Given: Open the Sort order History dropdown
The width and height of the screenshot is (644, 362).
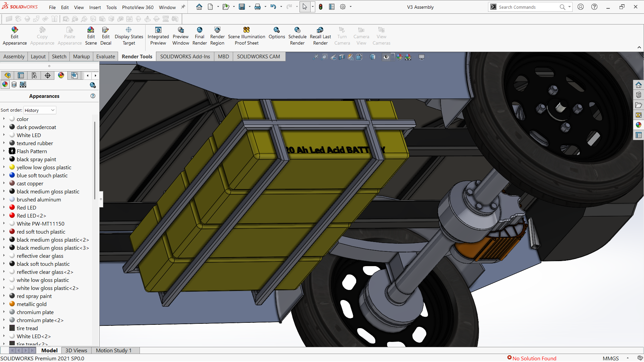Looking at the screenshot, I should [x=40, y=110].
